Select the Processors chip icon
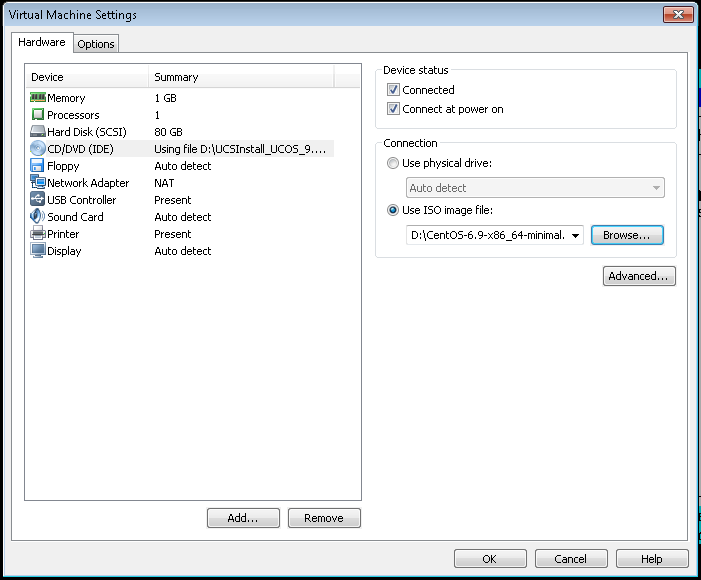Viewport: 701px width, 580px height. (x=38, y=114)
